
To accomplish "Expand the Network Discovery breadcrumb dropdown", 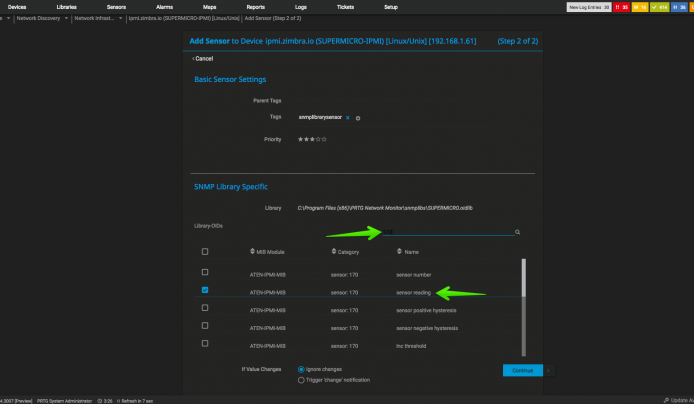I will [x=66, y=18].
